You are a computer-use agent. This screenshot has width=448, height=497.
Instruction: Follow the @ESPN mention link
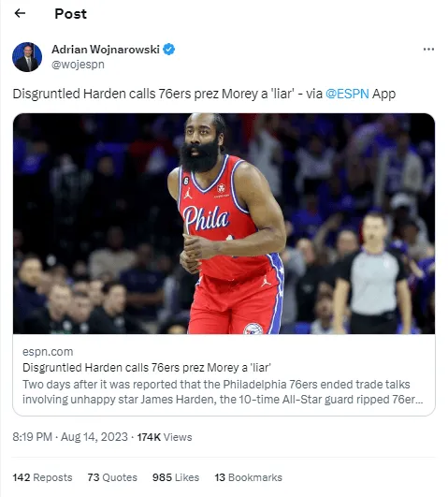[347, 94]
